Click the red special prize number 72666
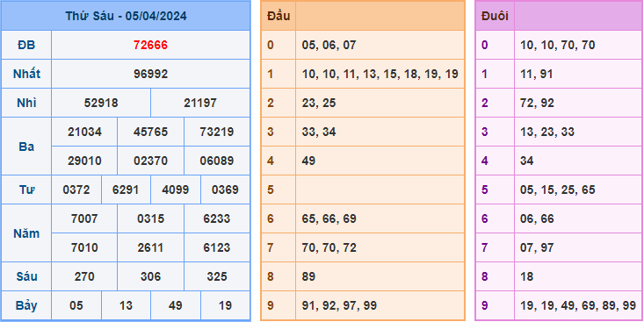The width and height of the screenshot is (644, 322). pyautogui.click(x=150, y=45)
